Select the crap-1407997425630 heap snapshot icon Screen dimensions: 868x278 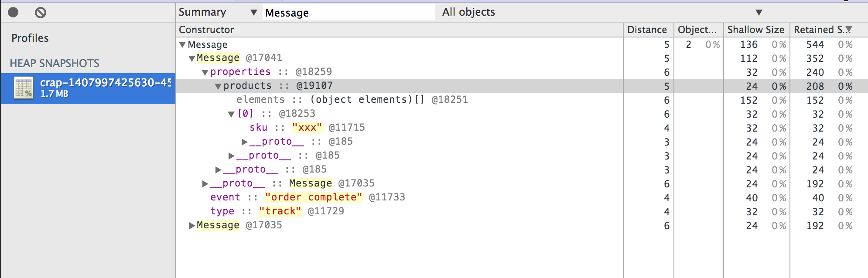(24, 88)
